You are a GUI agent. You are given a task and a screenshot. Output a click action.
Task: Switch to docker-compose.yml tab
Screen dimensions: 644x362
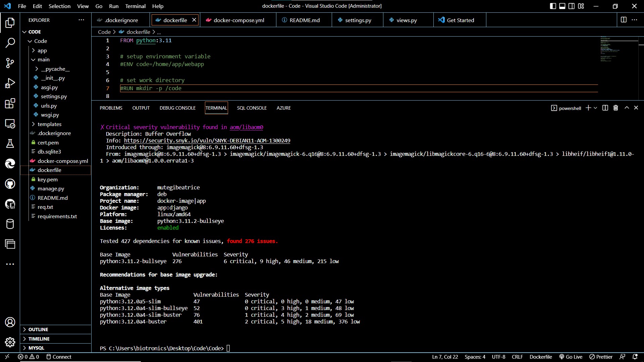click(238, 20)
